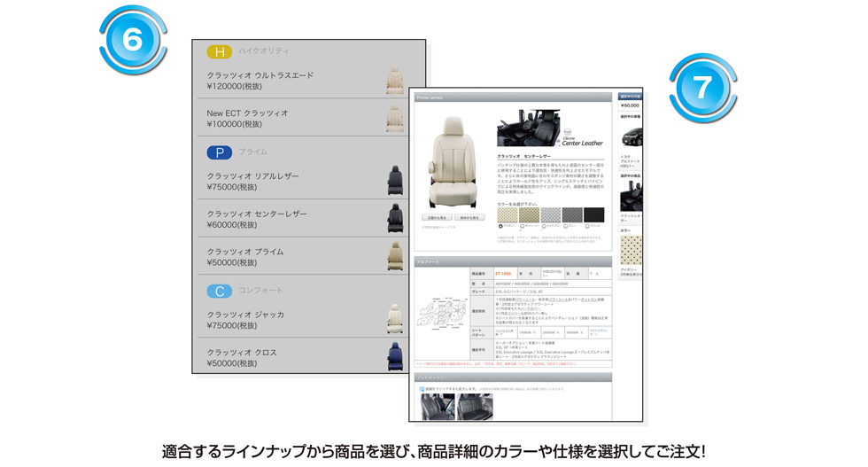Select クラッツィオ ジャッカ ¥75000 row
Screen dimensions: 868x467
[303, 320]
